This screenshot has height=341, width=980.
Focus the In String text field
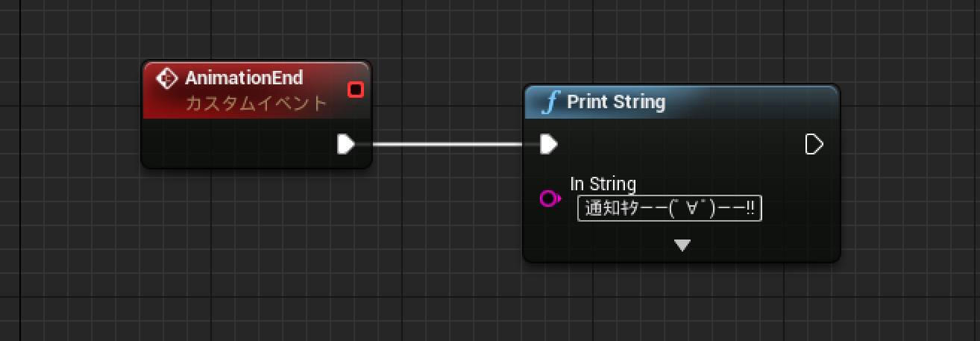point(669,209)
